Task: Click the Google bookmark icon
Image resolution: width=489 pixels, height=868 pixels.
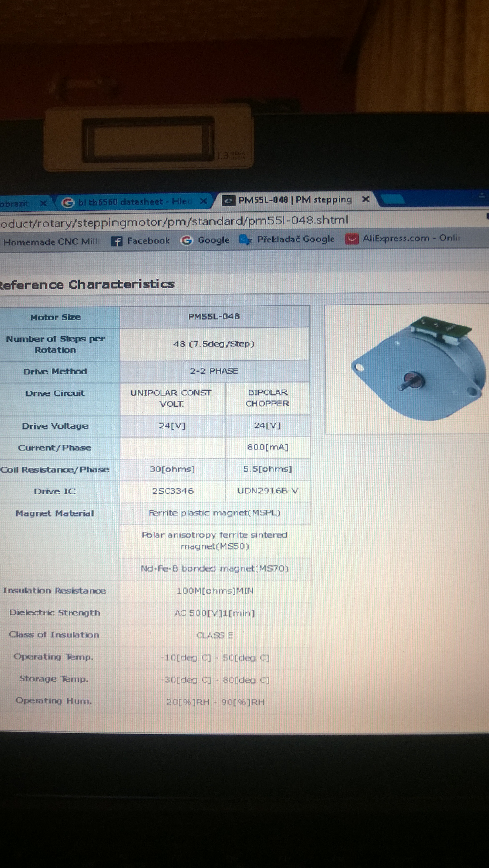Action: pyautogui.click(x=187, y=240)
